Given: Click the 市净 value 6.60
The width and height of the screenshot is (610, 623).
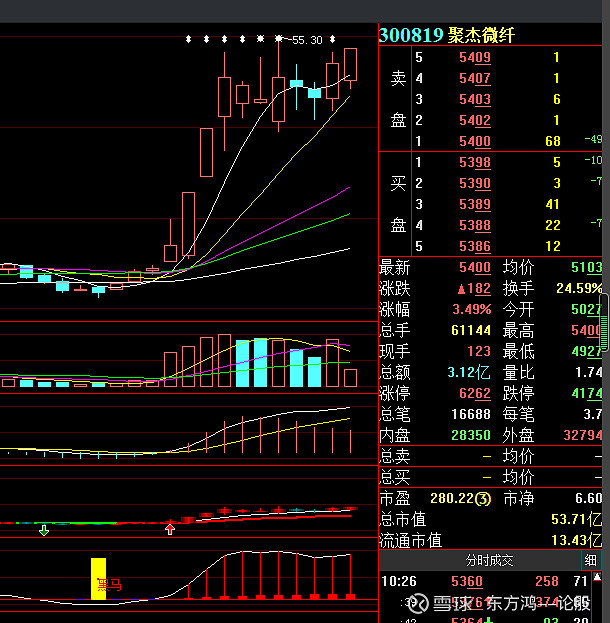Looking at the screenshot, I should tap(589, 498).
